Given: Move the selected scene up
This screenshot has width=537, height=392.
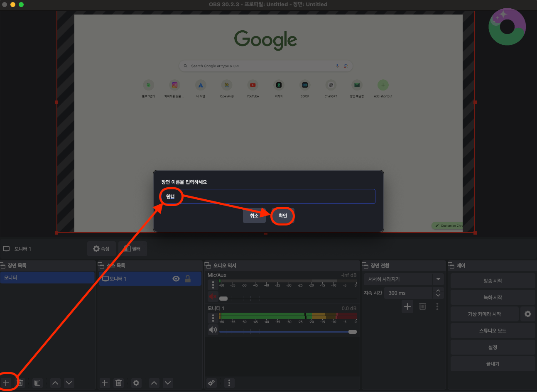Looking at the screenshot, I should 55,383.
